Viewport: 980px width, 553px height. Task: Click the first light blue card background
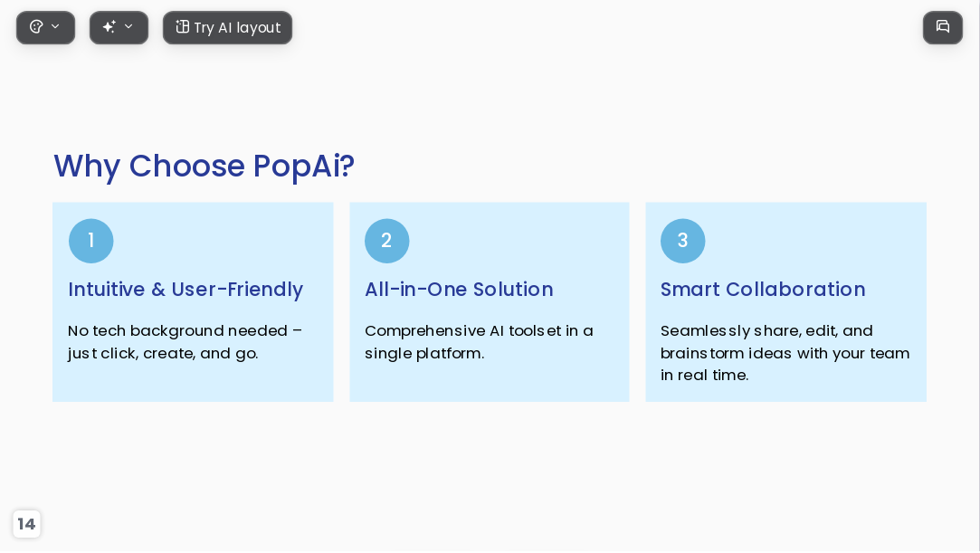(193, 301)
